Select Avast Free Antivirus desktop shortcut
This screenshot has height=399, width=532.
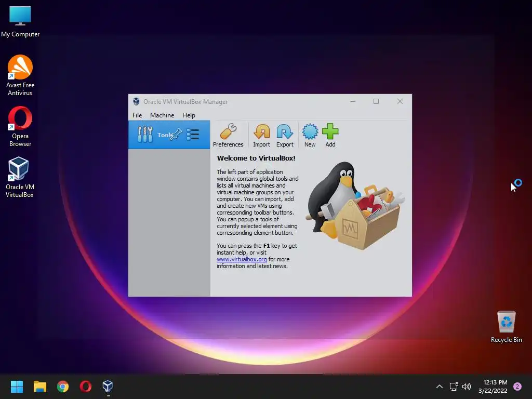click(20, 75)
